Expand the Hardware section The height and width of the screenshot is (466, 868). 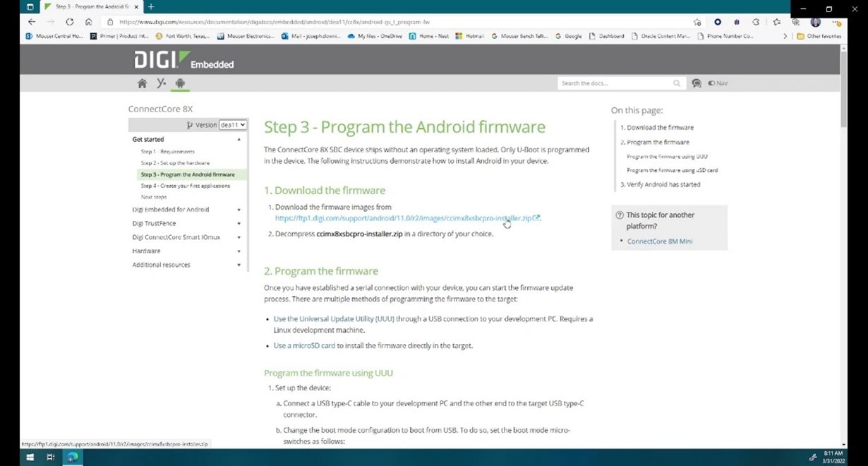239,251
